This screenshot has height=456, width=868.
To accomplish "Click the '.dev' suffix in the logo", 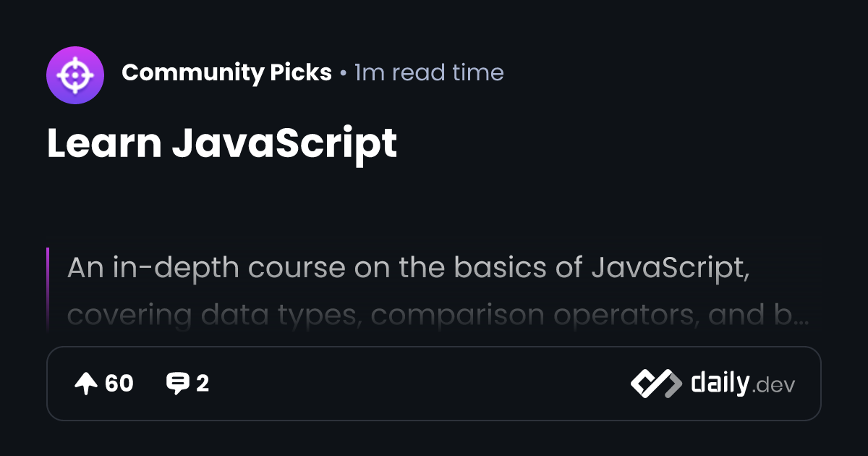I will [773, 385].
